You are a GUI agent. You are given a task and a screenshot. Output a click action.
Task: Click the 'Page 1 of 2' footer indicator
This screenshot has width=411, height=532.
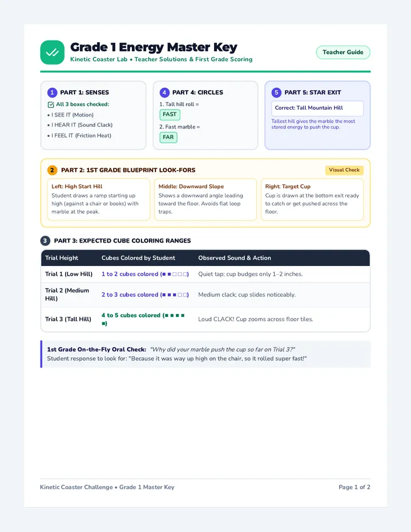pos(354,487)
